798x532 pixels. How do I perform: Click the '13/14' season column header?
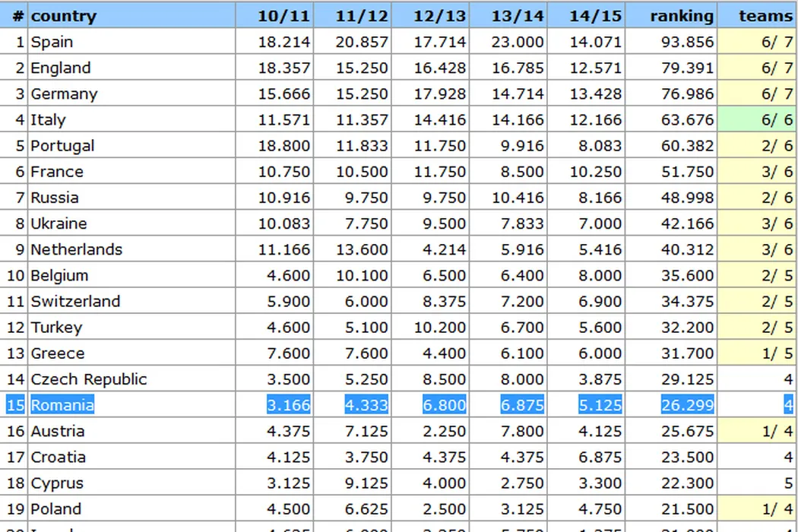click(x=518, y=16)
